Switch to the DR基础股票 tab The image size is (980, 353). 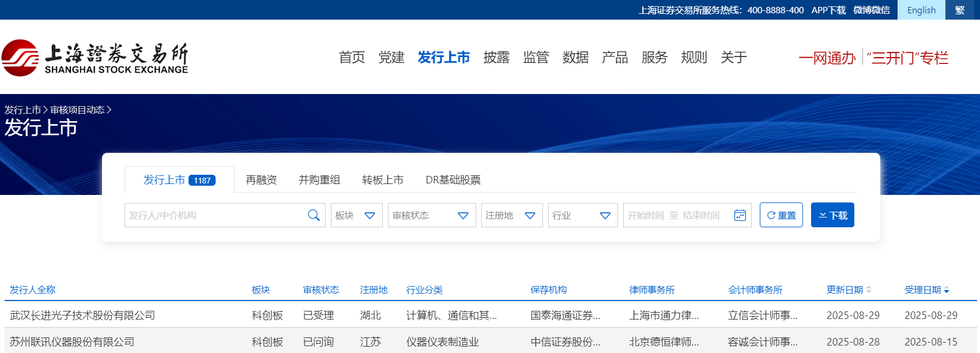point(453,180)
